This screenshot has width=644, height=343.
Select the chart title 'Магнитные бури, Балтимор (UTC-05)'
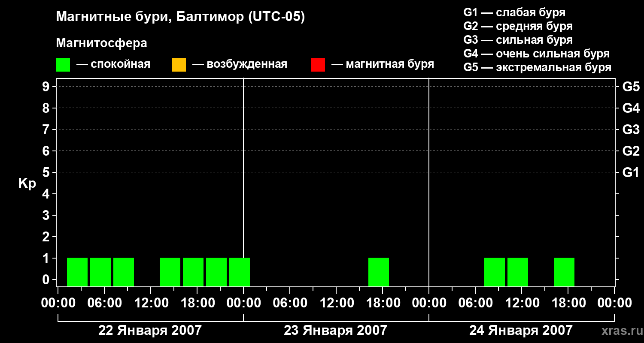click(x=180, y=17)
